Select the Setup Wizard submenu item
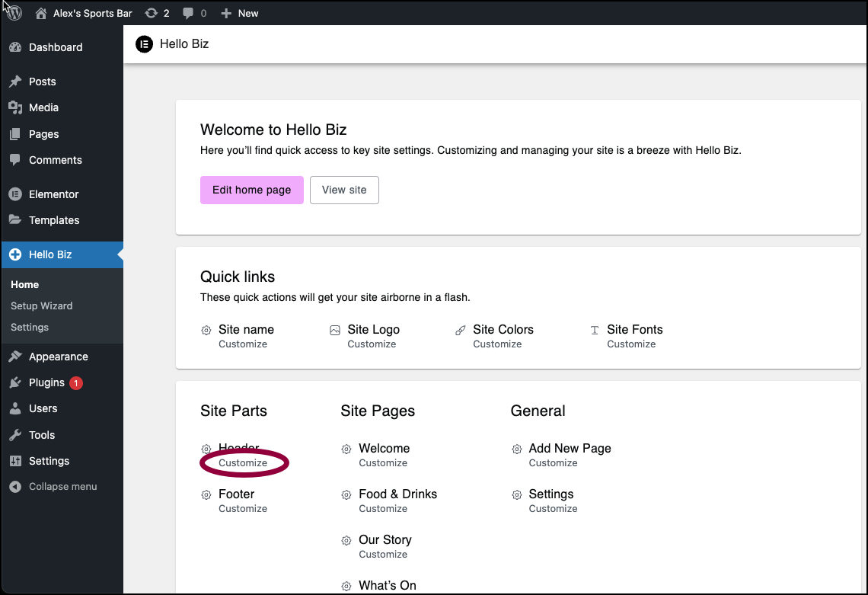 click(x=42, y=305)
